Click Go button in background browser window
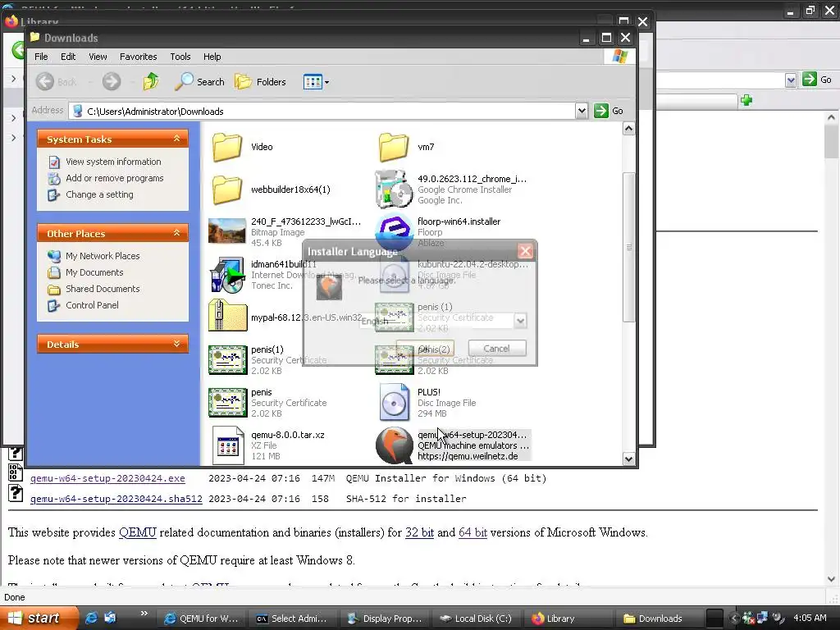The height and width of the screenshot is (630, 840). (817, 80)
